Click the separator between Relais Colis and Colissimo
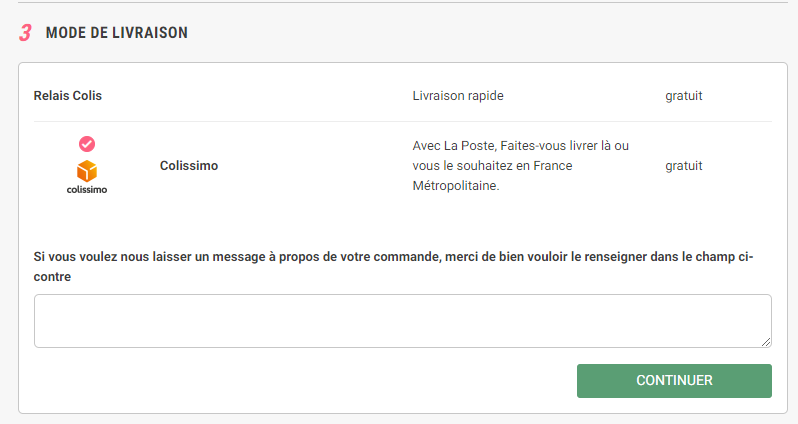The height and width of the screenshot is (424, 798). 400,121
